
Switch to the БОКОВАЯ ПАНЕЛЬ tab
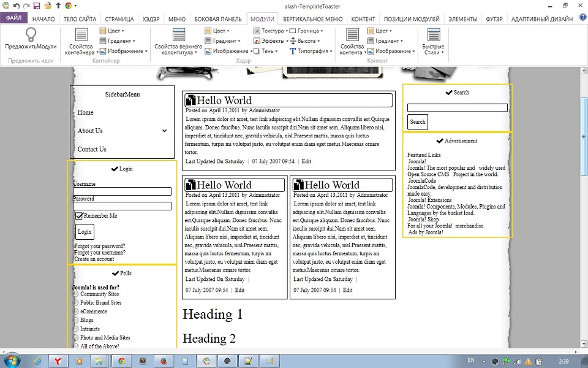217,19
